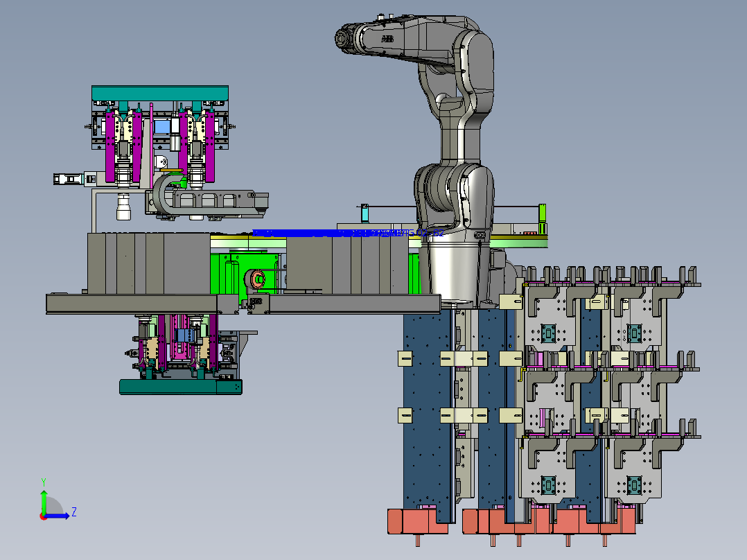Select the blue overlapping annotation text
This screenshot has width=747, height=560.
348,233
